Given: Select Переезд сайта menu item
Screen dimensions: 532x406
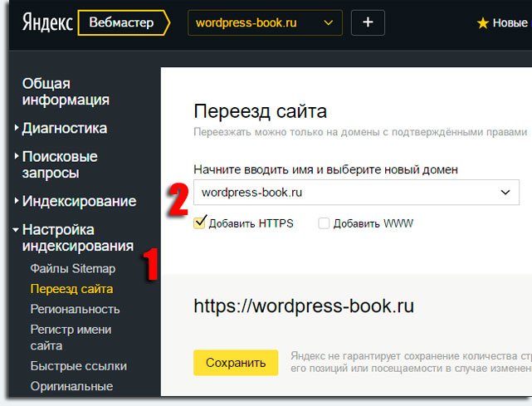Looking at the screenshot, I should click(71, 289).
